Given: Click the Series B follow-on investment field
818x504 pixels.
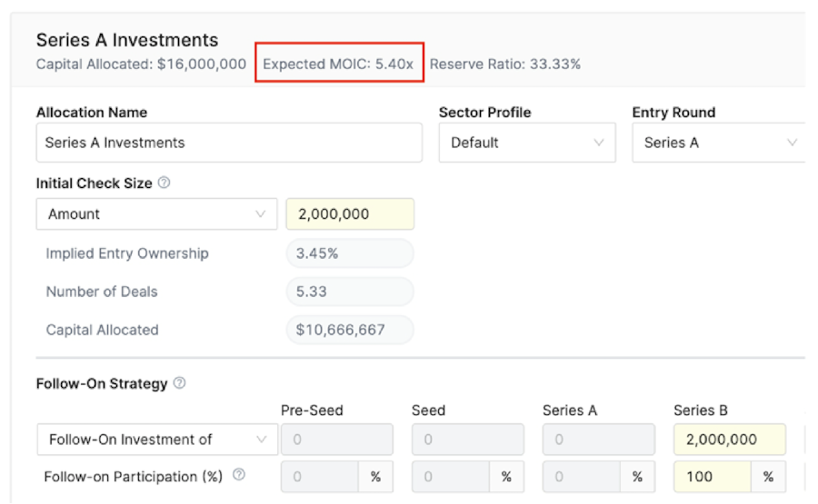Looking at the screenshot, I should (x=729, y=440).
